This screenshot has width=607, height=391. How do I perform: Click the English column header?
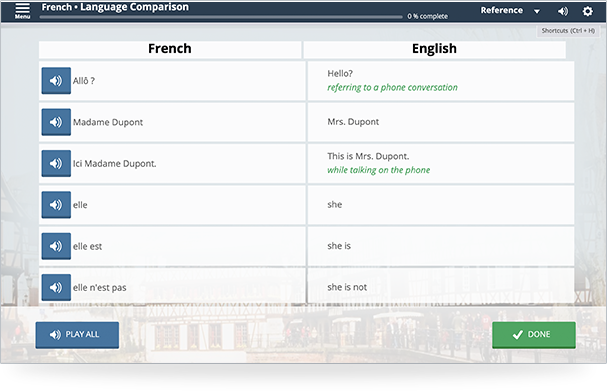[434, 49]
